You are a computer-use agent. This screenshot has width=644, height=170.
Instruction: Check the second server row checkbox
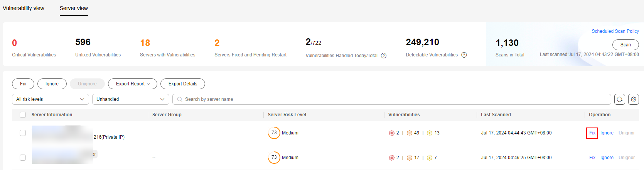click(23, 158)
